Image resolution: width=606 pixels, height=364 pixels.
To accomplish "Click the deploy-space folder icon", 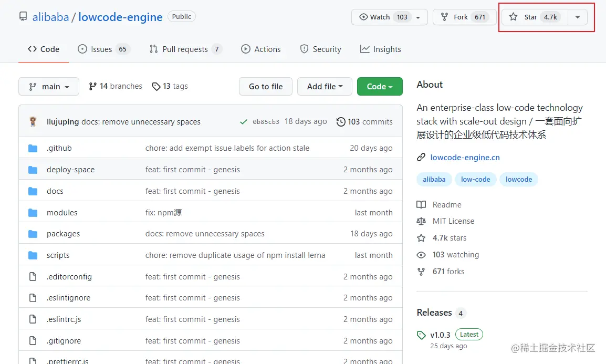I will tap(33, 170).
